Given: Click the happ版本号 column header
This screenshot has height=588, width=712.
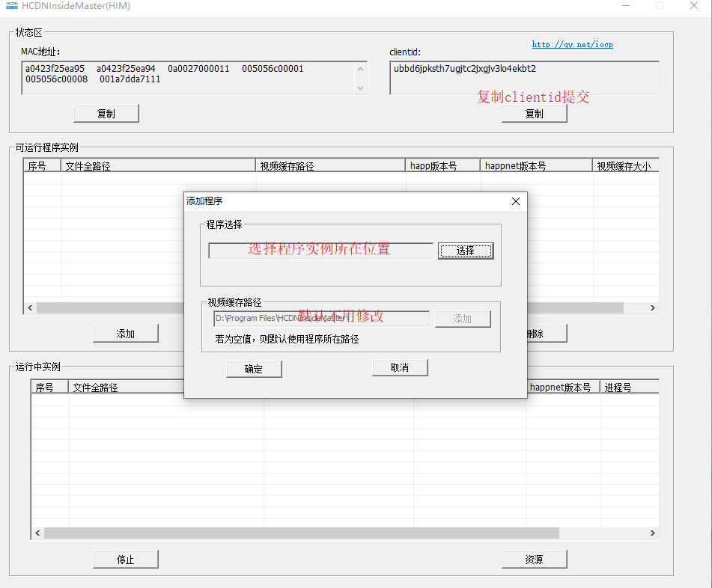Looking at the screenshot, I should [443, 166].
